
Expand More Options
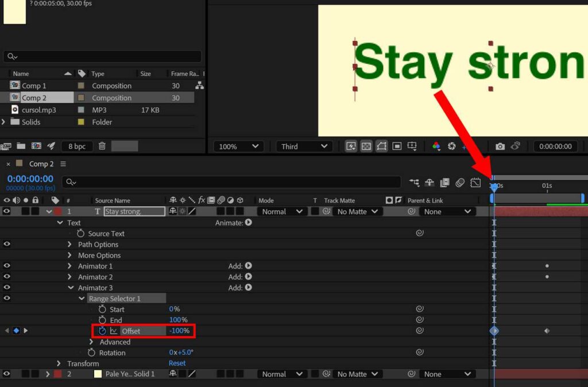tap(69, 255)
